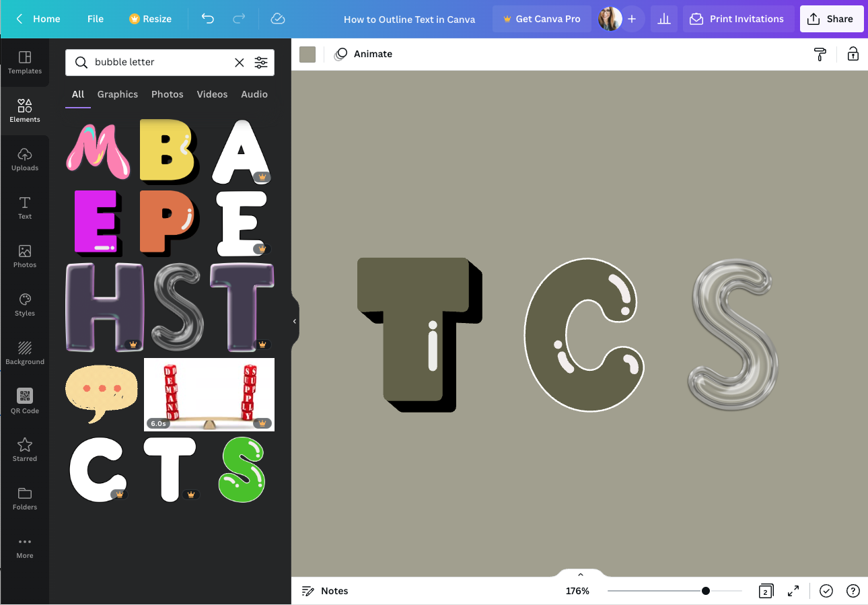Image resolution: width=868 pixels, height=605 pixels.
Task: Open the File menu
Action: pyautogui.click(x=95, y=18)
